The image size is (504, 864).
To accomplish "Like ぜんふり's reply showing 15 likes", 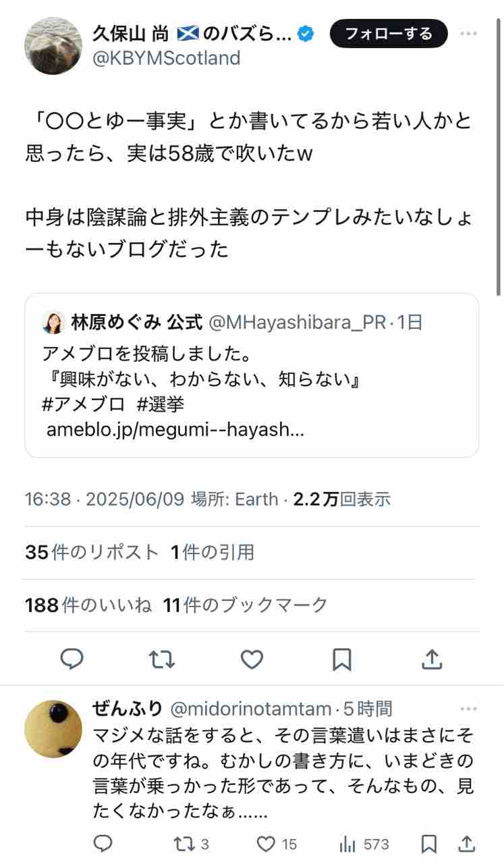I will pyautogui.click(x=277, y=844).
